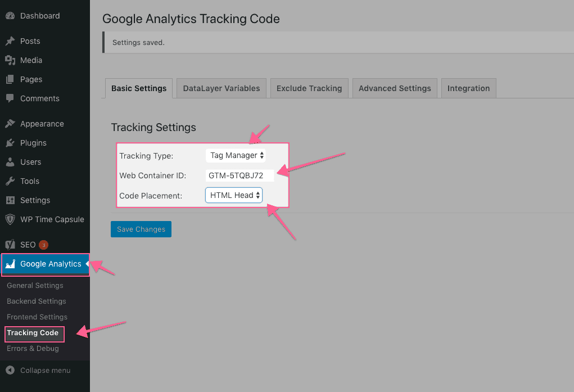The image size is (574, 392).
Task: Click the 'Settings saved.' notice text
Action: coord(138,43)
